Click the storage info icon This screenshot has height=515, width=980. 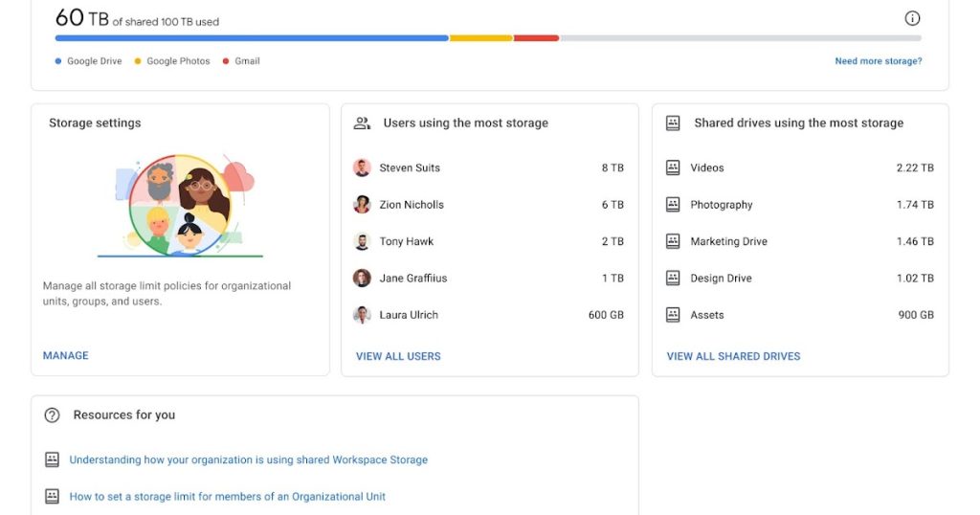pyautogui.click(x=912, y=18)
